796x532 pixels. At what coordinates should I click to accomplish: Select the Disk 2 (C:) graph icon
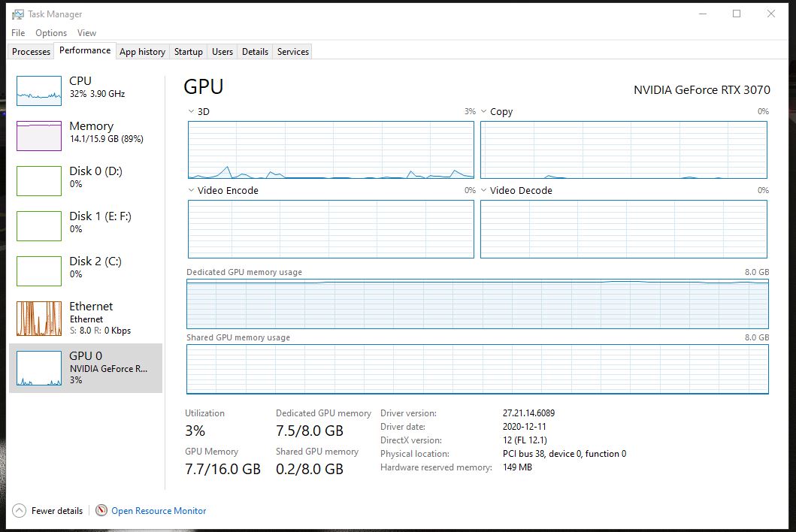tap(39, 271)
